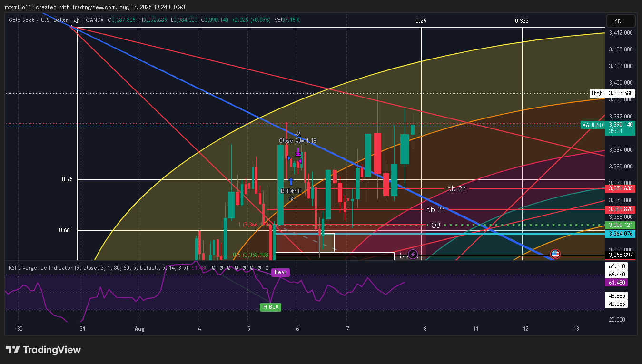
Task: Select the blue right-pointing triangle trade marker
Action: pyautogui.click(x=289, y=158)
